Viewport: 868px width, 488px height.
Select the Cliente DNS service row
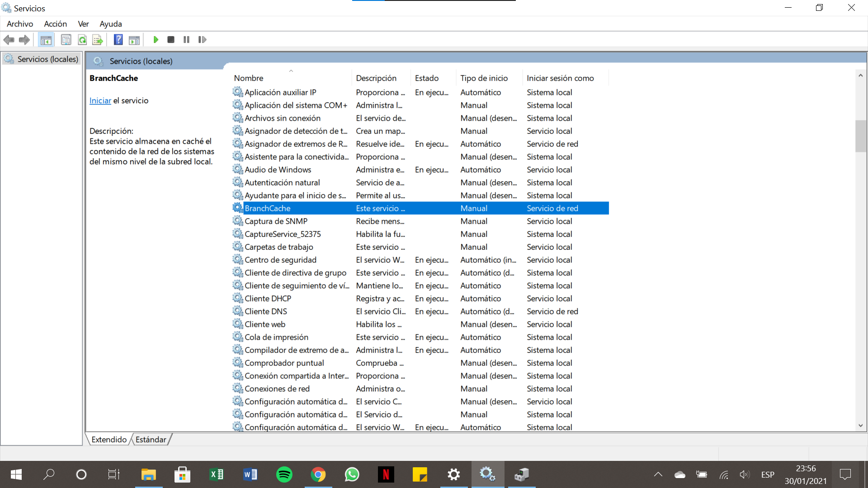tap(266, 311)
